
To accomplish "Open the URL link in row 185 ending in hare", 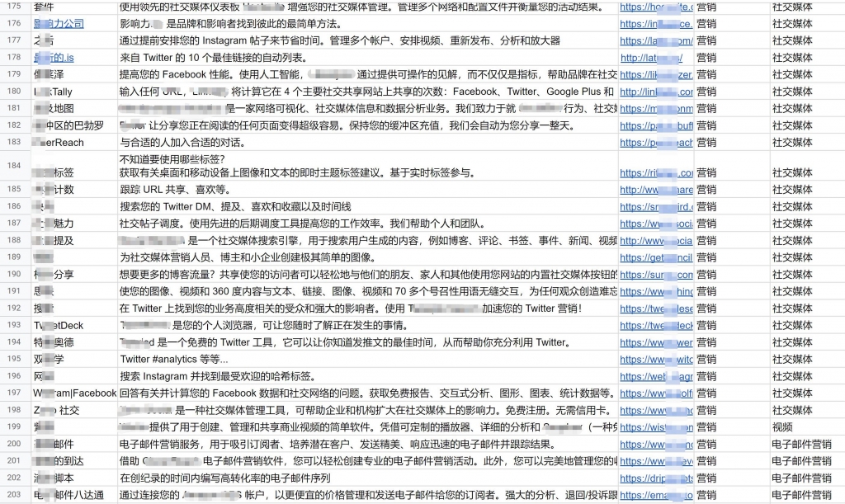I will tap(656, 190).
